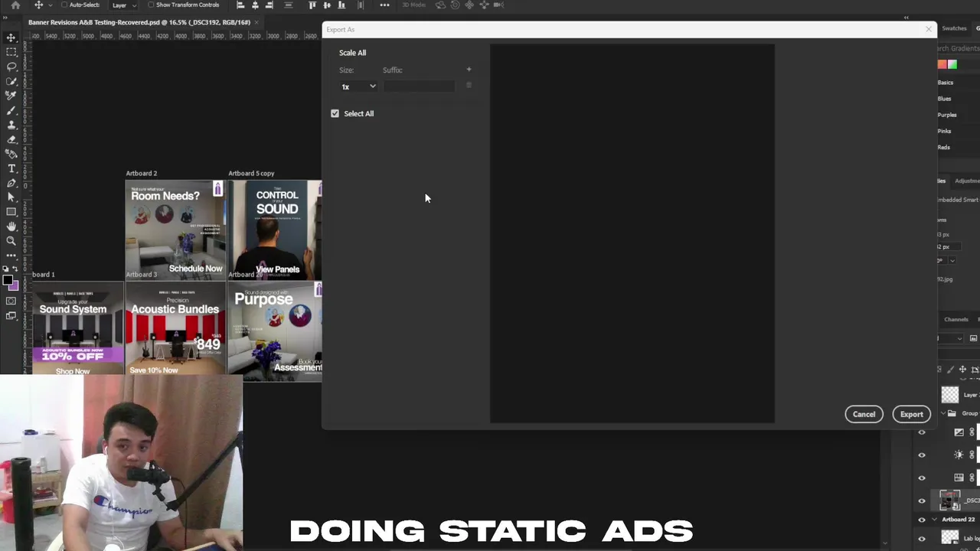980x551 pixels.
Task: Switch to the Adjustments tab
Action: pyautogui.click(x=967, y=181)
